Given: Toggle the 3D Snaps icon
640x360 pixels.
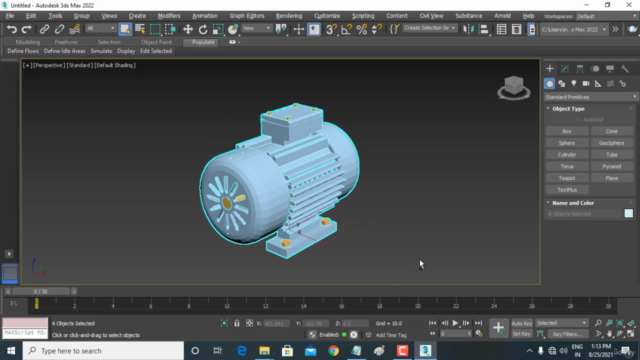Looking at the screenshot, I should 331,29.
